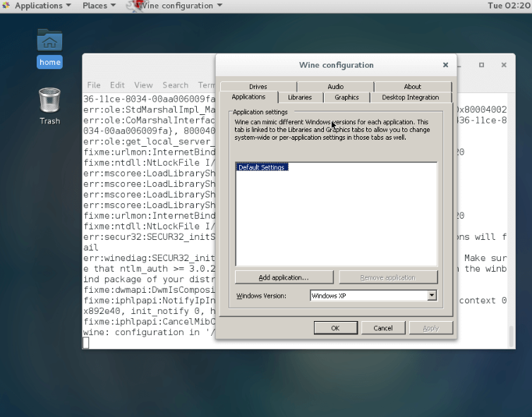Click the terminal vertical scrollbar
The height and width of the screenshot is (417, 532).
coord(512,335)
